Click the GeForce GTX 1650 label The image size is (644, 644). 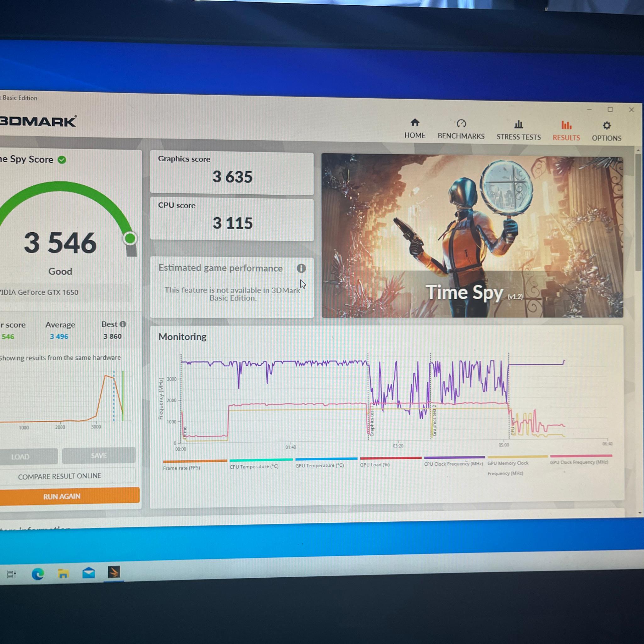coord(39,292)
